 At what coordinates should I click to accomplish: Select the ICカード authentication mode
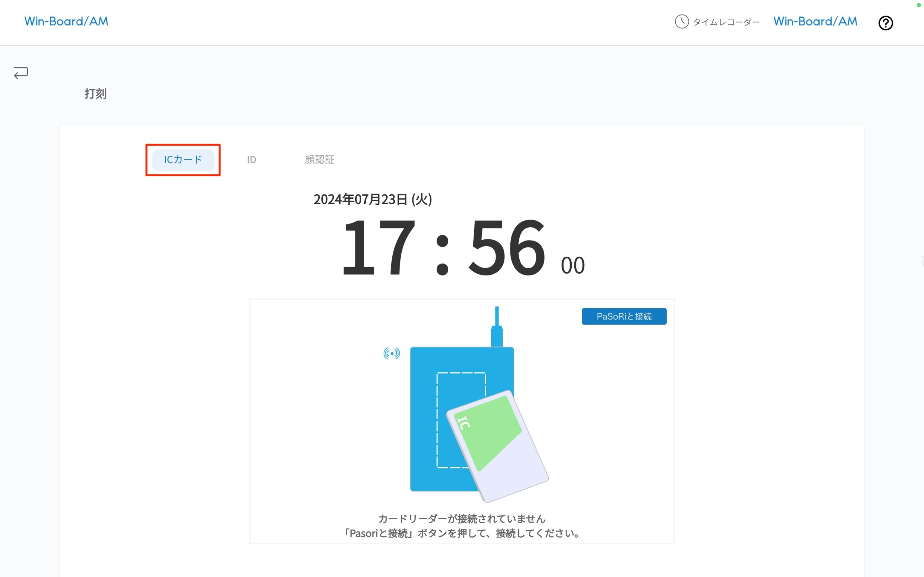coord(183,160)
